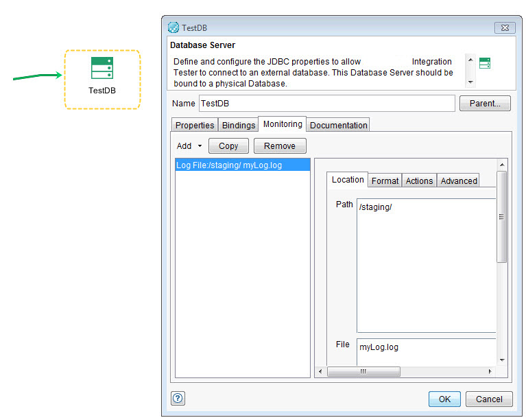The width and height of the screenshot is (526, 420).
Task: Click the description scroll up arrow
Action: (470, 60)
